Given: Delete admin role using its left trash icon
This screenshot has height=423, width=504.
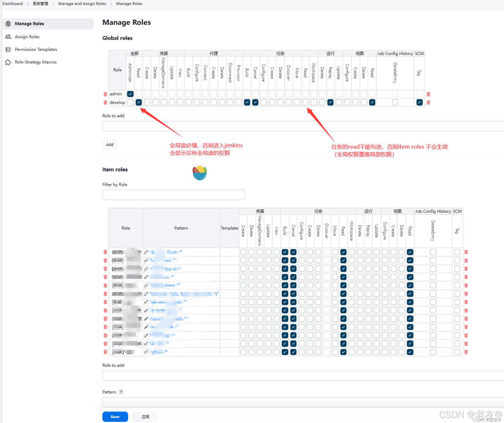Looking at the screenshot, I should [x=105, y=94].
